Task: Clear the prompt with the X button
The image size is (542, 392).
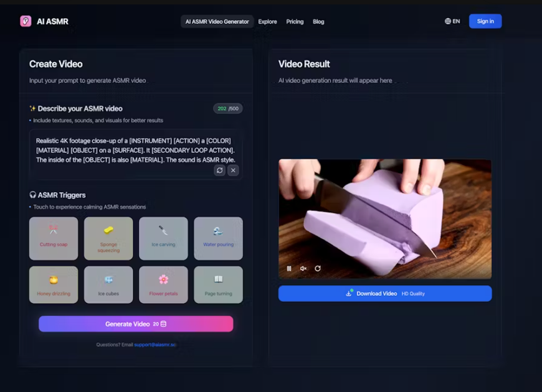Action: point(234,170)
